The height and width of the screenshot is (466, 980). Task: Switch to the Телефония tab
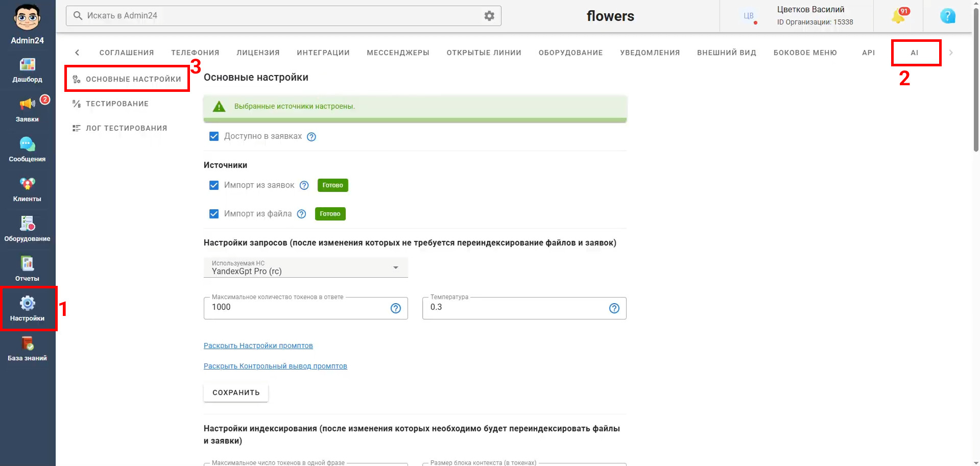[x=195, y=53]
